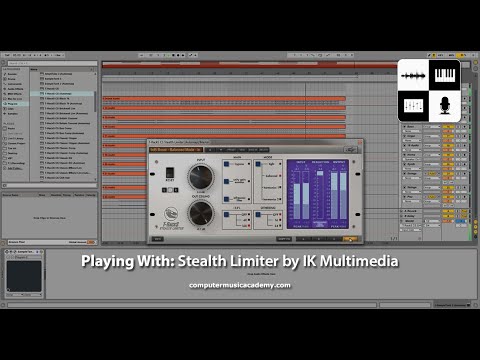The width and height of the screenshot is (480, 360).
Task: Toggle the top blue selector in first Mode box
Action: pyautogui.click(x=226, y=164)
